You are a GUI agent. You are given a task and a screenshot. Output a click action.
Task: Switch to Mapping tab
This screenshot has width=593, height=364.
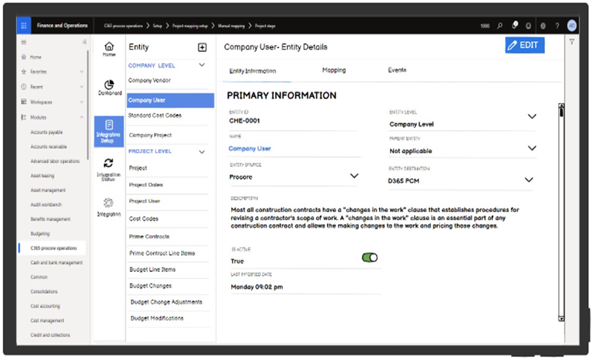tap(334, 70)
